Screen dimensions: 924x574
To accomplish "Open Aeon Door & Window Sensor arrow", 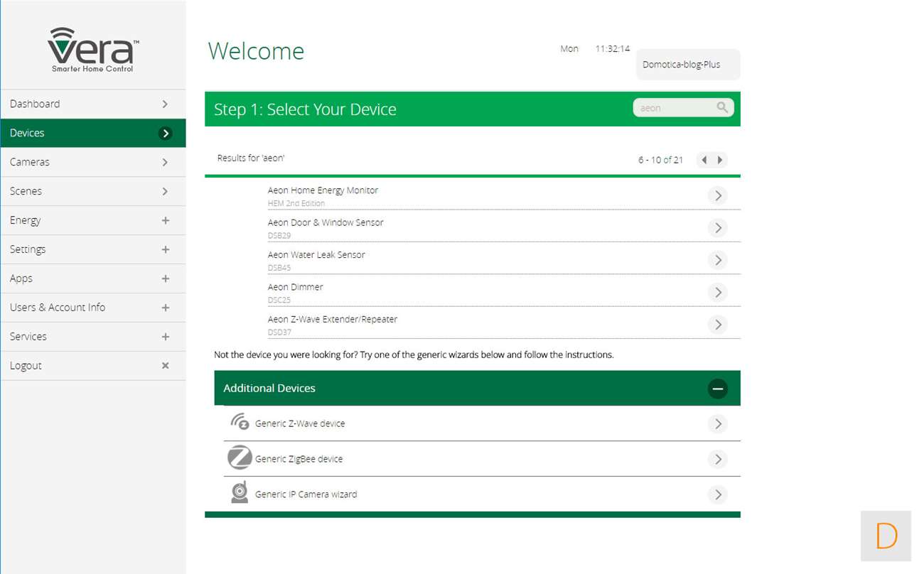I will click(718, 227).
